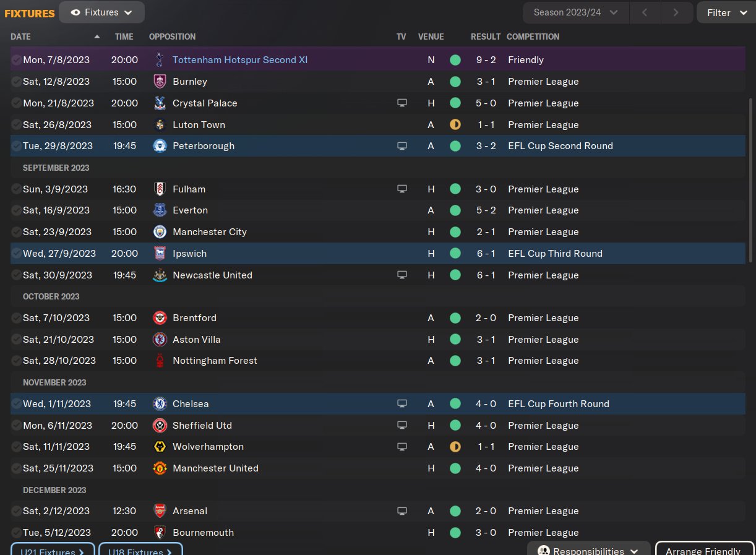Click the draw indicator on Luton Town fixture
The width and height of the screenshot is (756, 555).
click(455, 125)
